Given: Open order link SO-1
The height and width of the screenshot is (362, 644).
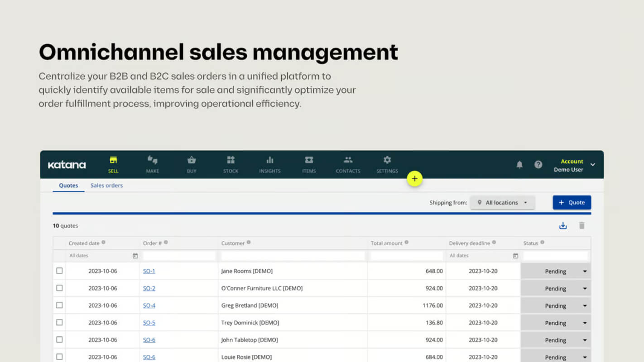Looking at the screenshot, I should tap(149, 271).
